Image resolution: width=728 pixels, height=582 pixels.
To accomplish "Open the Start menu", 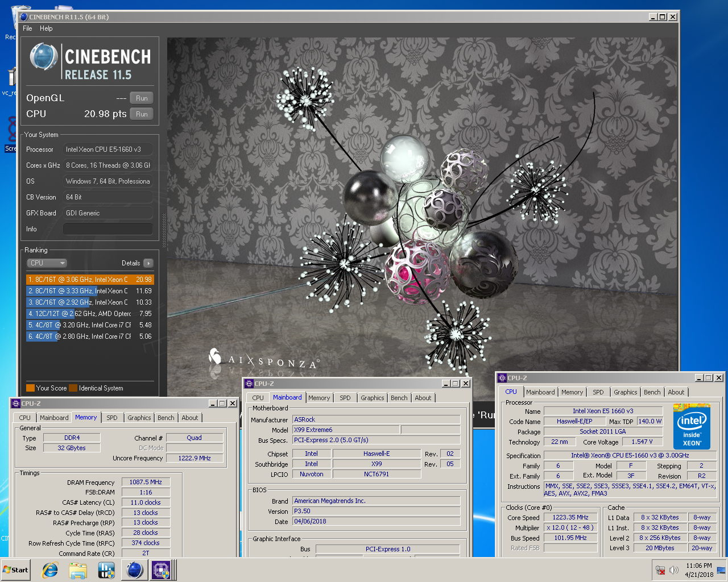I will 16,570.
